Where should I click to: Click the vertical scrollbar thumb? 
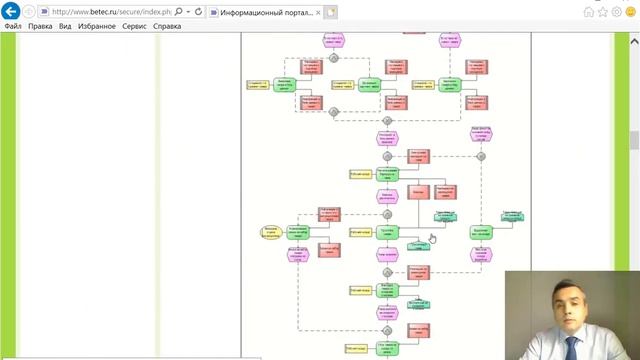(634, 140)
